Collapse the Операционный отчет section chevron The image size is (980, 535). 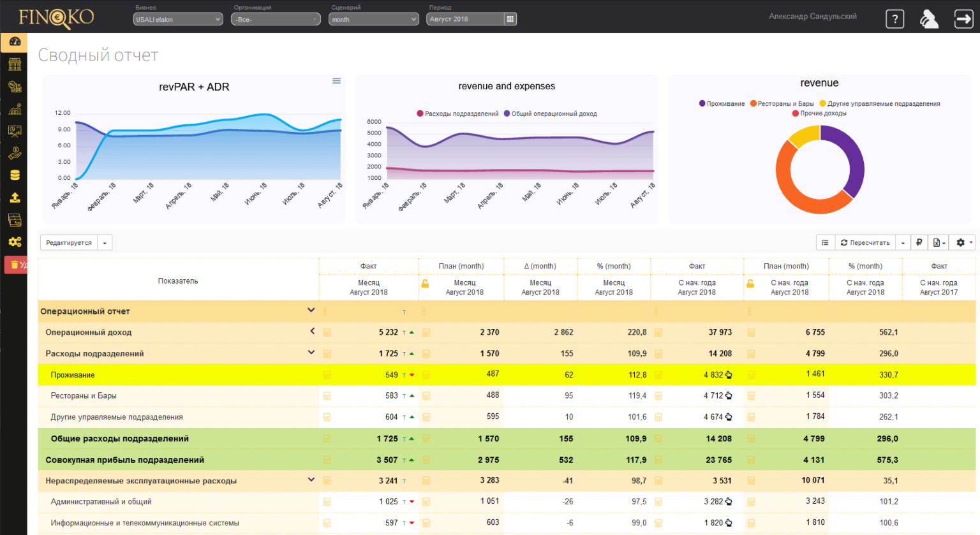[x=311, y=311]
